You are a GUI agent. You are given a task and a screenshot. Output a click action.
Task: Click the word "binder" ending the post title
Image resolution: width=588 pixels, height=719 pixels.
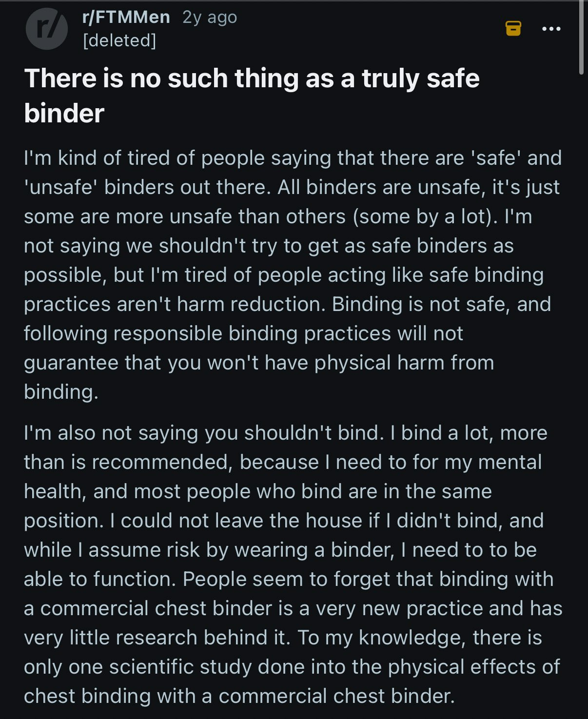point(64,113)
